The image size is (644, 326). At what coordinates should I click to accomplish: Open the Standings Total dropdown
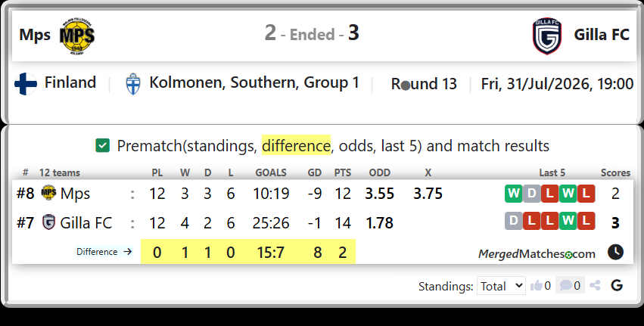501,285
